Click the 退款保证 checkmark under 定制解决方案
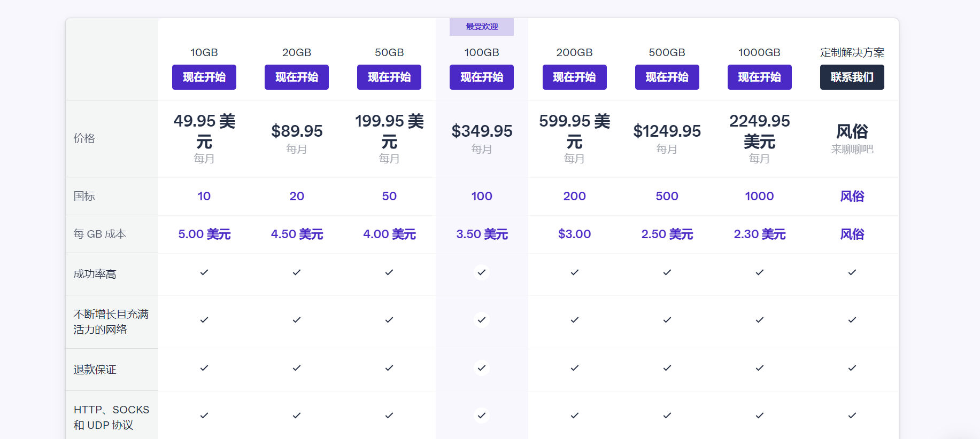The image size is (980, 439). pos(852,368)
